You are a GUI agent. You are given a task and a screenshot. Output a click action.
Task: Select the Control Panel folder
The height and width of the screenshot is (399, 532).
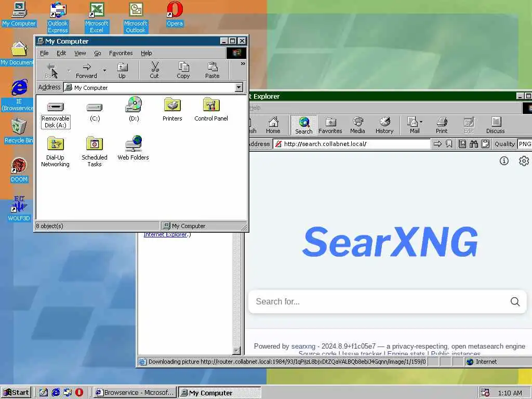coord(211,109)
